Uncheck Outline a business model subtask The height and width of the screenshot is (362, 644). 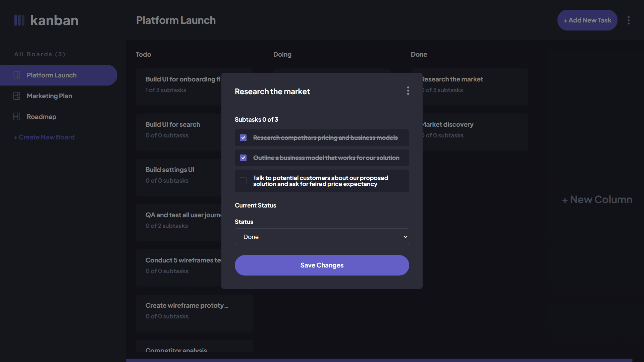tap(243, 158)
